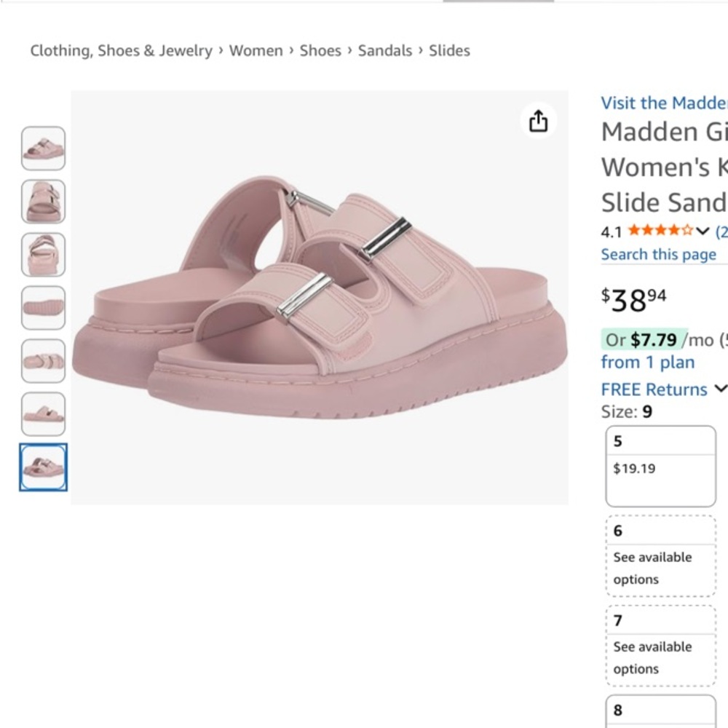Navigate to Women in the breadcrumb
Image resolution: width=728 pixels, height=728 pixels.
(256, 50)
